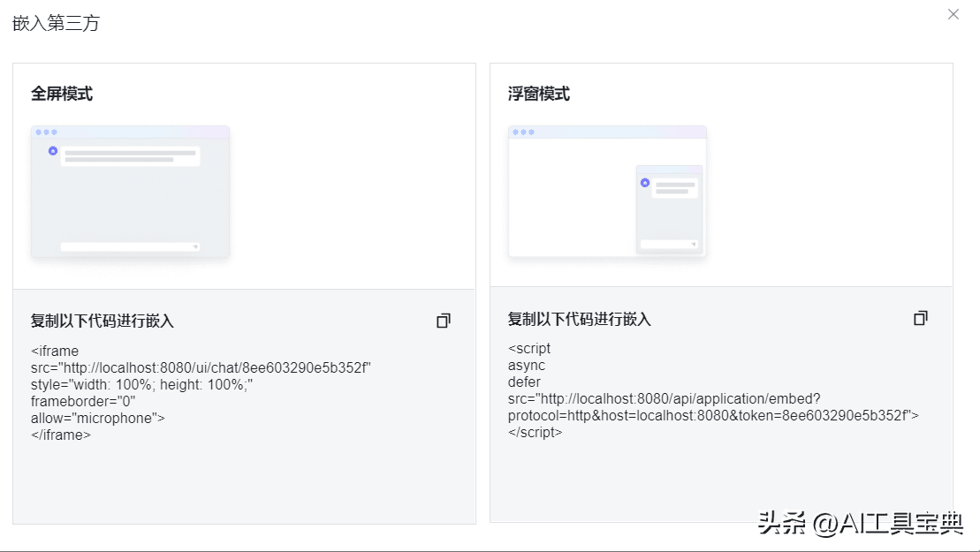Click the 浮窗模式 preview thumbnail
The image size is (980, 552).
(x=607, y=192)
